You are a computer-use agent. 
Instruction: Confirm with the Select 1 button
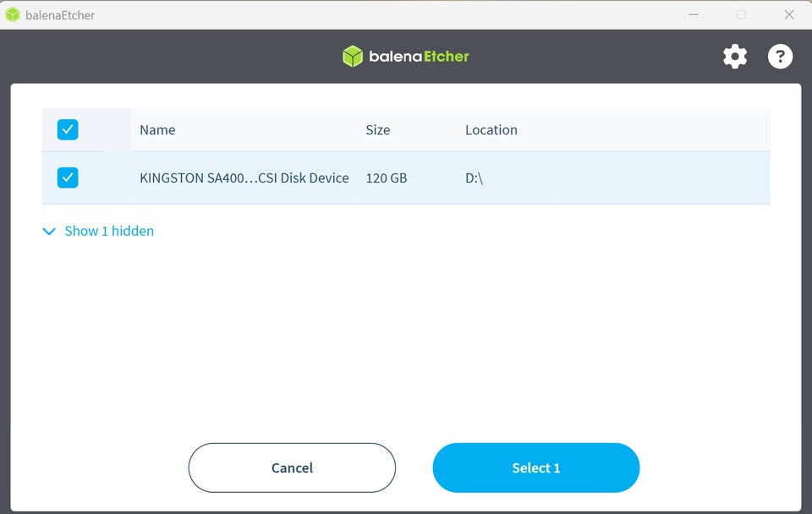pos(536,468)
